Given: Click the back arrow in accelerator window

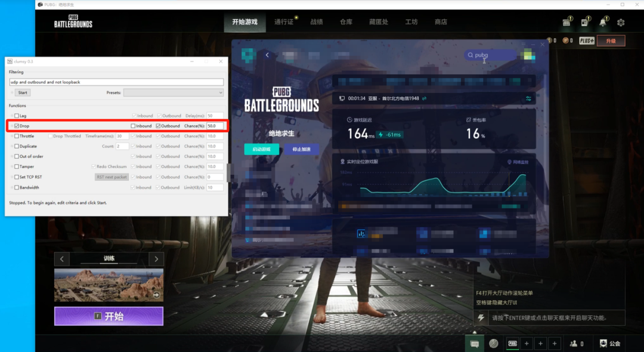Looking at the screenshot, I should (267, 55).
